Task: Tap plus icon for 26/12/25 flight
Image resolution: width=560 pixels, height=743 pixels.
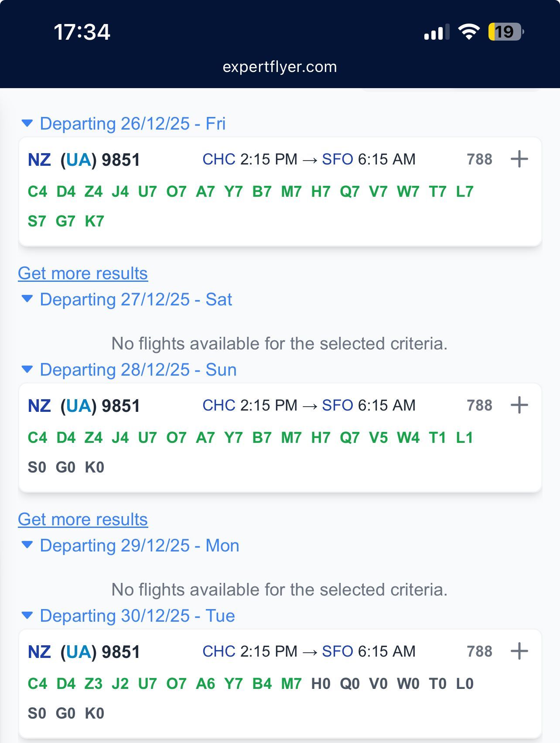Action: [519, 159]
